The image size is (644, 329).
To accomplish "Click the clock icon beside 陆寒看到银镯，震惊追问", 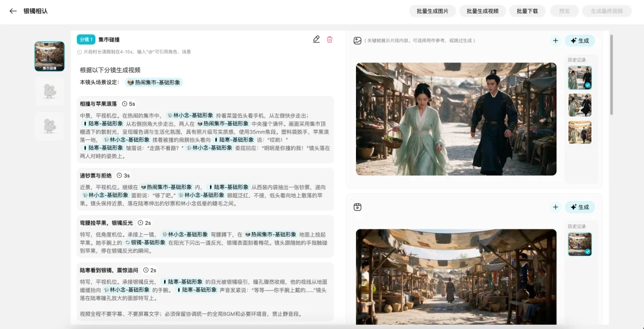I will pyautogui.click(x=146, y=270).
